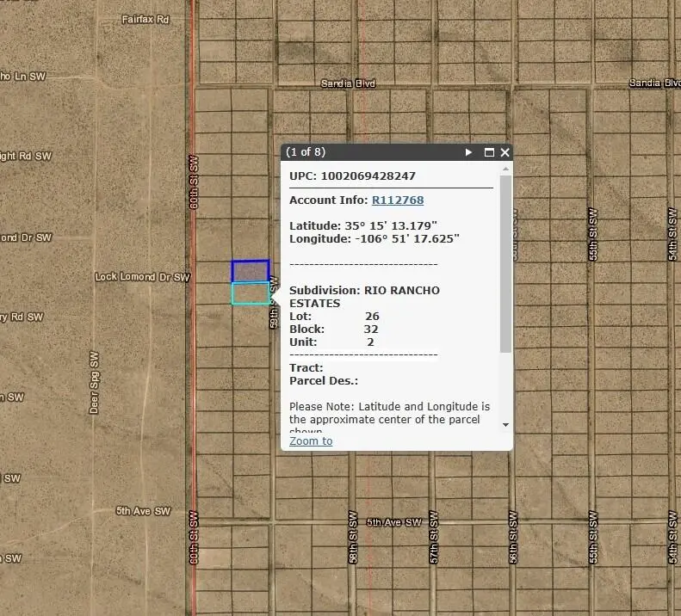Click the Deer Spg SW road label
The image size is (681, 616).
[x=95, y=382]
